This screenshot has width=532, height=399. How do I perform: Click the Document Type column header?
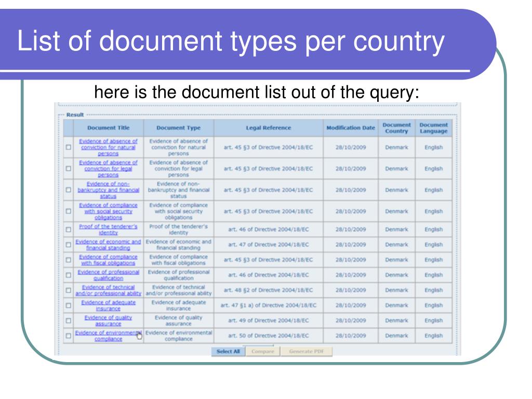pyautogui.click(x=179, y=128)
